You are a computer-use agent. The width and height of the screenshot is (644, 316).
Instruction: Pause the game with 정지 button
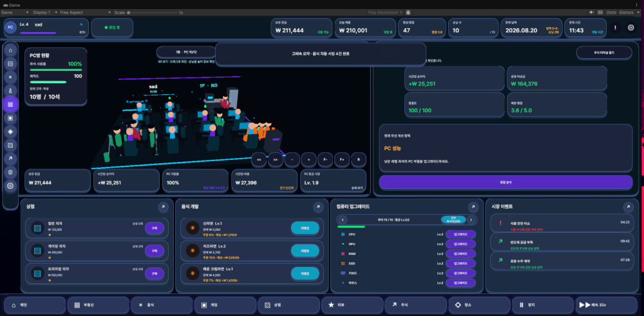tap(542, 305)
